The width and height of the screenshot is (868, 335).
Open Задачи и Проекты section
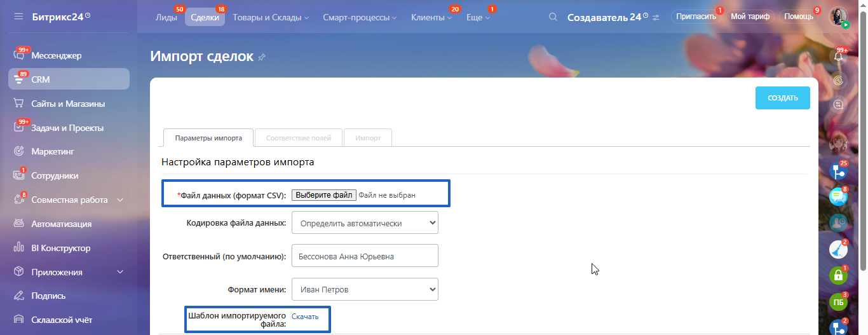[x=69, y=128]
